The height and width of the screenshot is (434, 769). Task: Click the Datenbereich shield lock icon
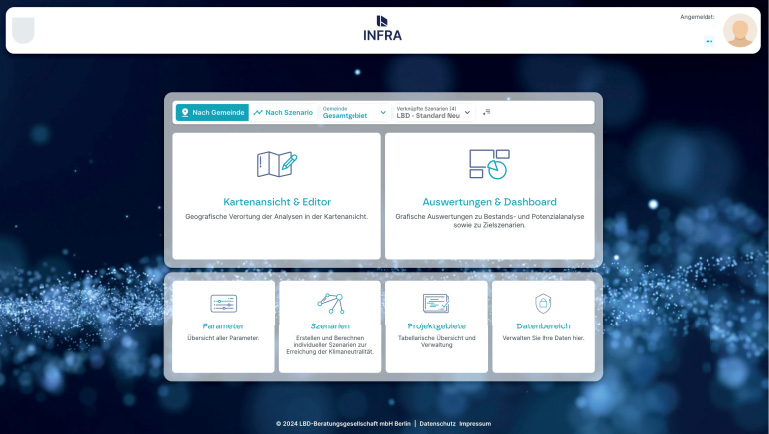[543, 304]
